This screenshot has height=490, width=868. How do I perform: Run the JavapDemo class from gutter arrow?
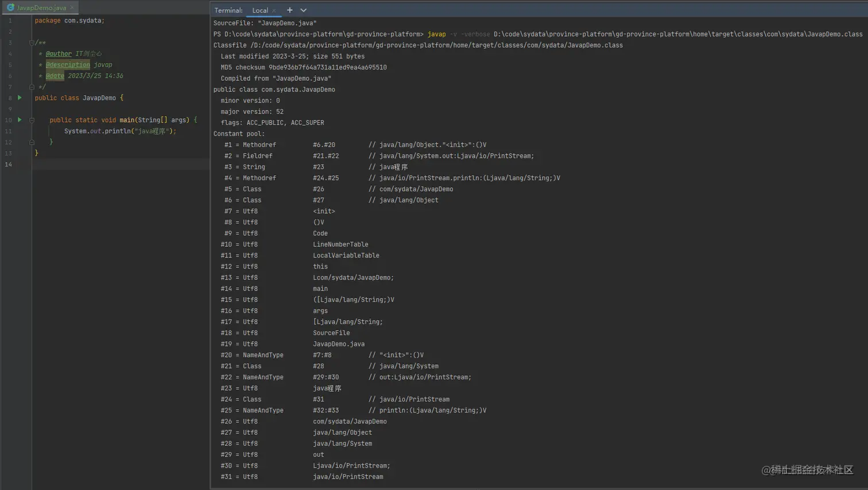point(20,98)
